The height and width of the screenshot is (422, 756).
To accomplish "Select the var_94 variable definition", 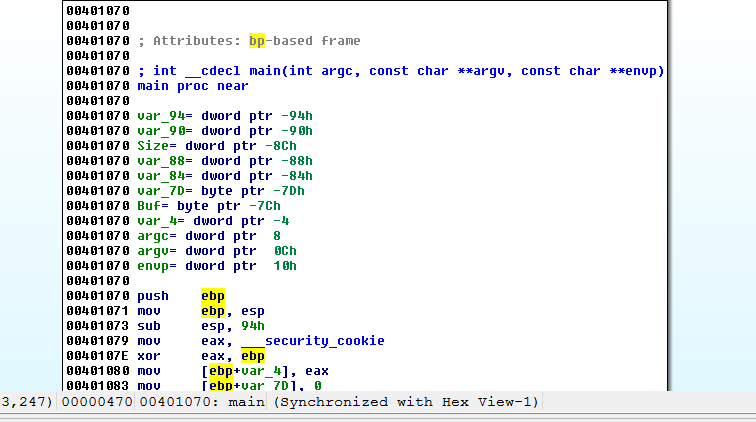I will point(155,116).
